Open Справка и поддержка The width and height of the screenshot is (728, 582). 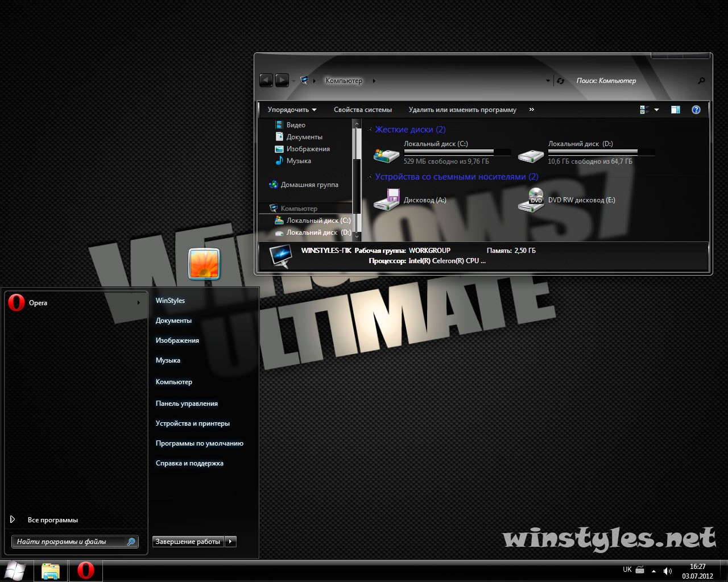click(x=189, y=463)
